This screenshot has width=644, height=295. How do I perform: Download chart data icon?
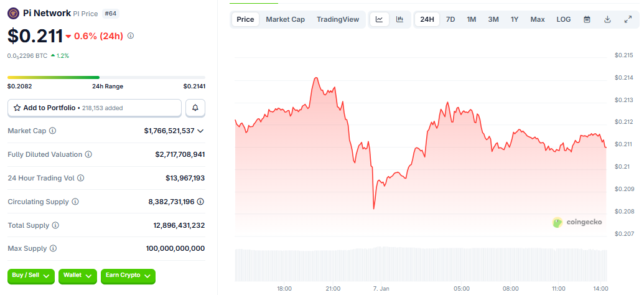click(607, 19)
